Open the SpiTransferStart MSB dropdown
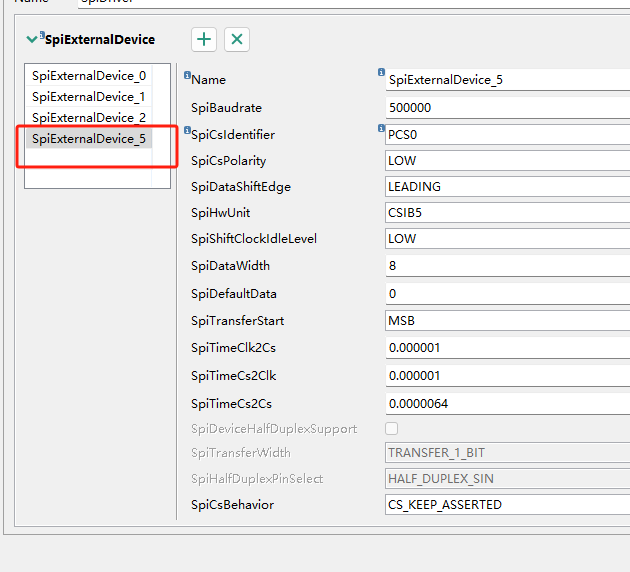The width and height of the screenshot is (630, 572). click(x=507, y=321)
